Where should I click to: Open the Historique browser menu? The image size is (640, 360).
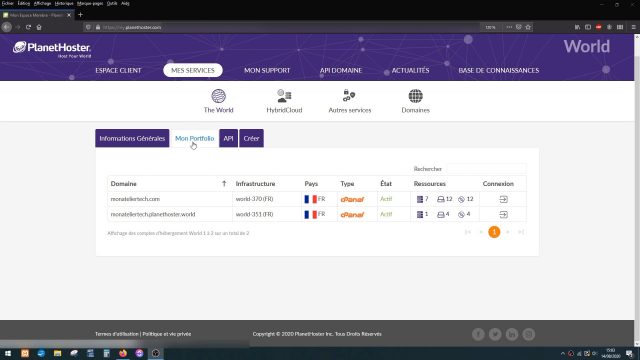pos(64,3)
